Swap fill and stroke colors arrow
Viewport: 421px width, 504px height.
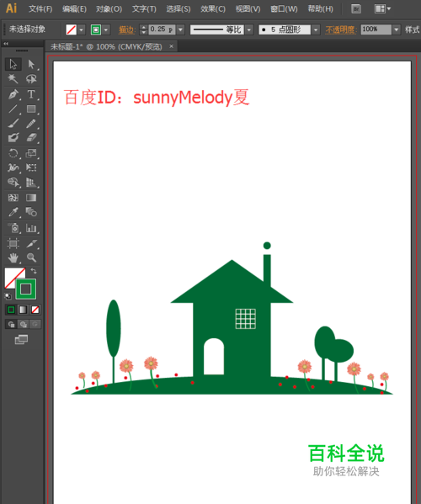(34, 271)
